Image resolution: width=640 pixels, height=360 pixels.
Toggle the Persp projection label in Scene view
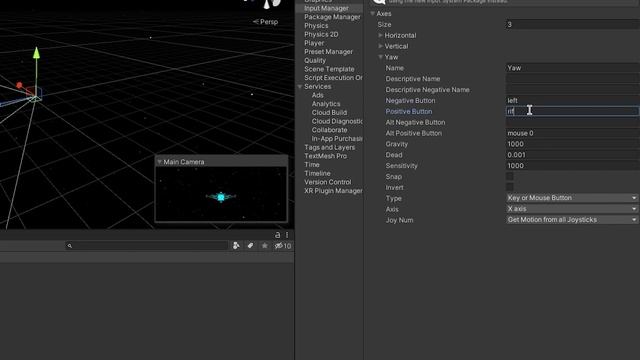pos(265,22)
